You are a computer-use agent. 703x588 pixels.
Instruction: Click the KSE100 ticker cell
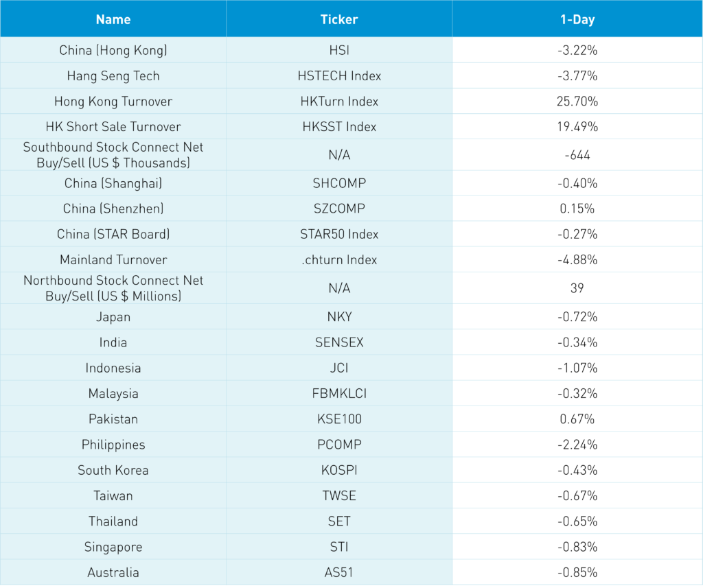(x=339, y=419)
